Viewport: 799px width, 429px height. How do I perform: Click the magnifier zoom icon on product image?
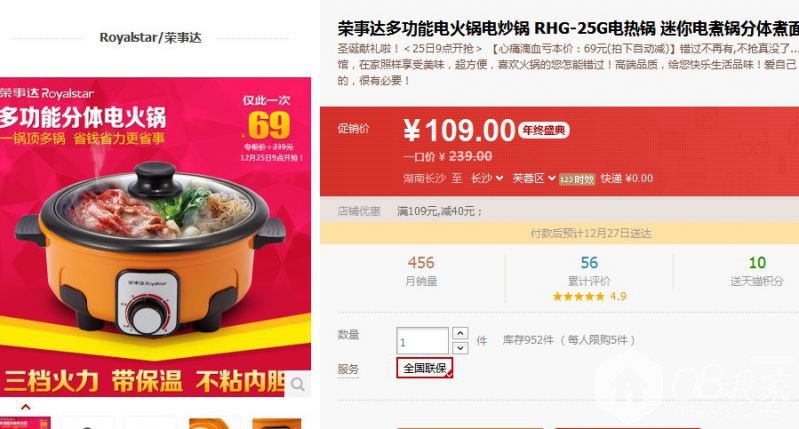tap(298, 383)
